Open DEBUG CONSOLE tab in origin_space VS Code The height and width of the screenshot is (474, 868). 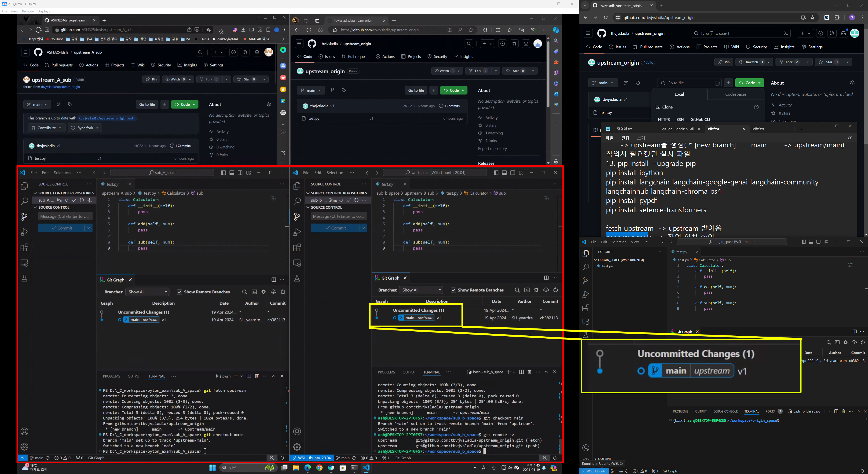pos(725,411)
